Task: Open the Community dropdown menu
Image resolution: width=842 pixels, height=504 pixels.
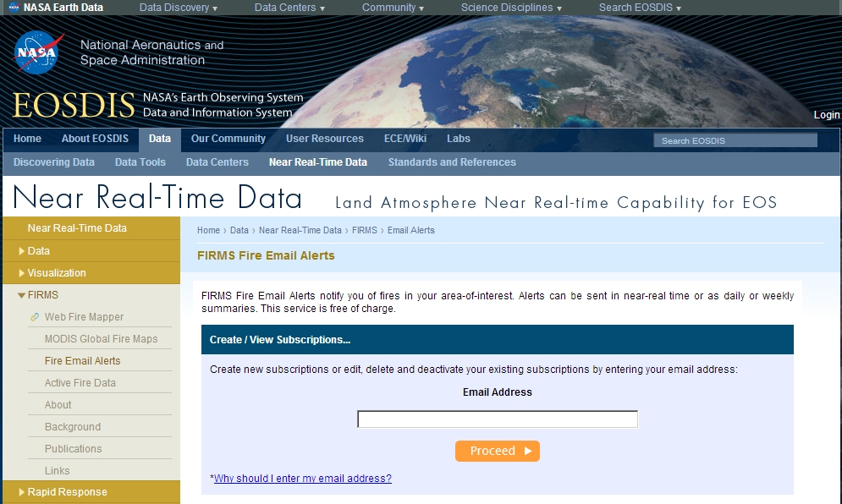Action: pos(393,8)
